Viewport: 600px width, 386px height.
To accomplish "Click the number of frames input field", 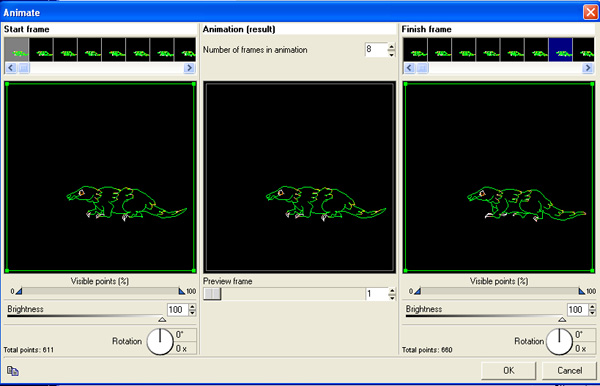I will 376,50.
